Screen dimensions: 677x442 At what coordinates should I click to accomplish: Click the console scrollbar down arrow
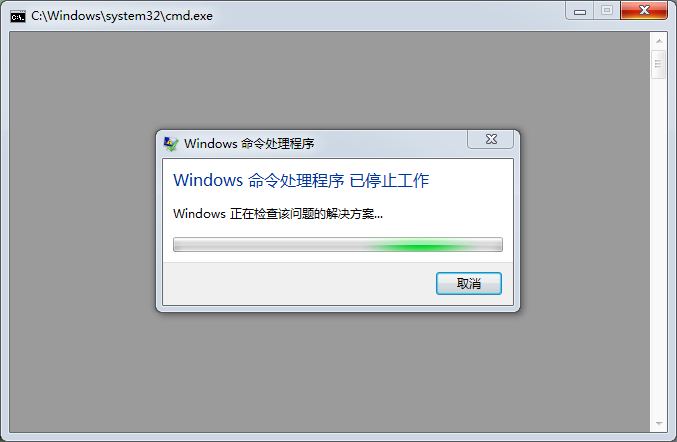(659, 423)
